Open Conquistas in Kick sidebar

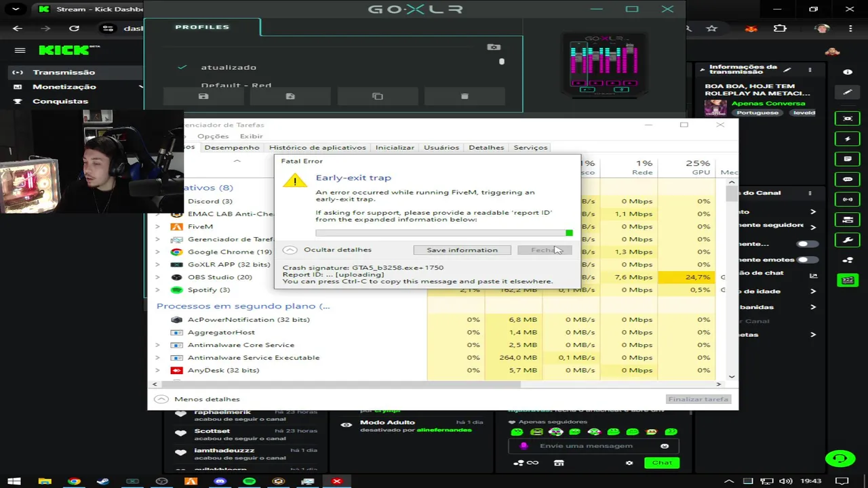pos(60,101)
